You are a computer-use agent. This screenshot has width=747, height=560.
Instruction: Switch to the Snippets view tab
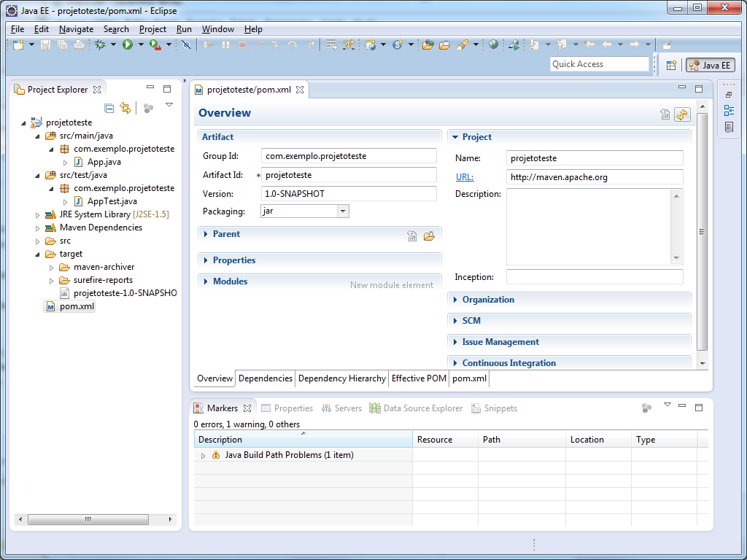coord(494,408)
